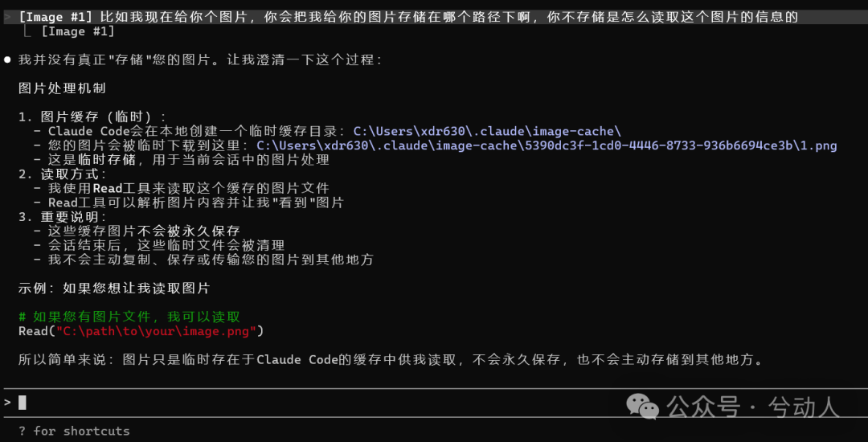Click the line "Read工具可以解析图片内容并让我"看到"图片"
This screenshot has width=868, height=442.
(196, 203)
